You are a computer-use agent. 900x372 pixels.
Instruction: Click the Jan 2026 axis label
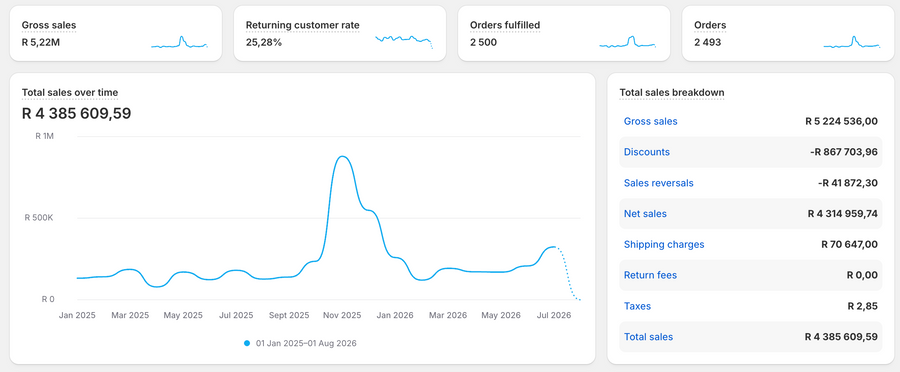(x=395, y=315)
